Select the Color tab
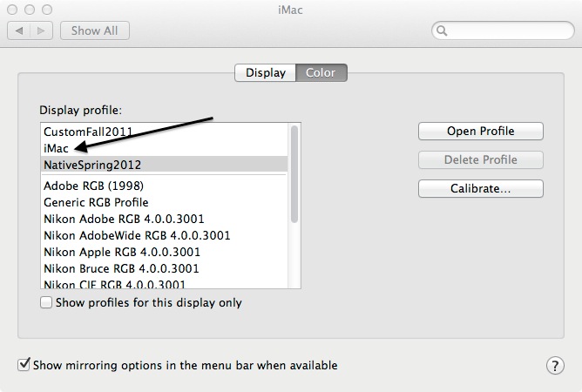Viewport: 582px width, 392px height. (321, 72)
